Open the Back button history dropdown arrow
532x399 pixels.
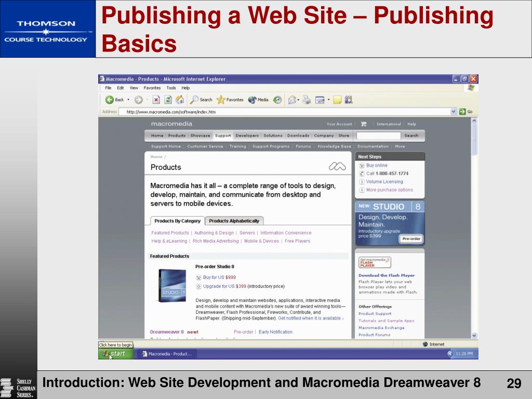[x=128, y=100]
